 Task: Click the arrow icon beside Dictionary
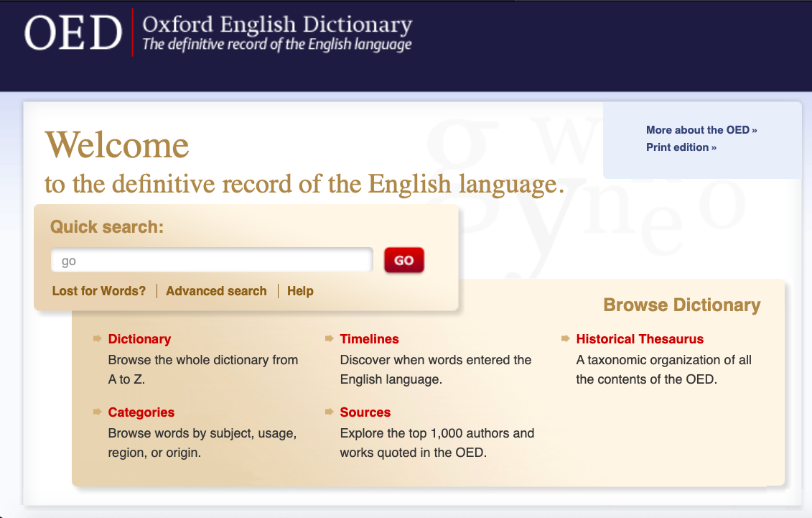[x=98, y=339]
